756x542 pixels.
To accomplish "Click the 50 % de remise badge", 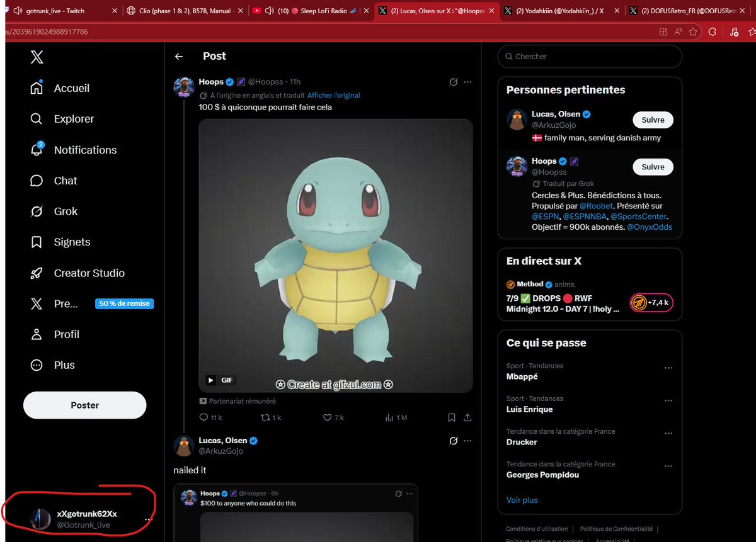I will [125, 303].
